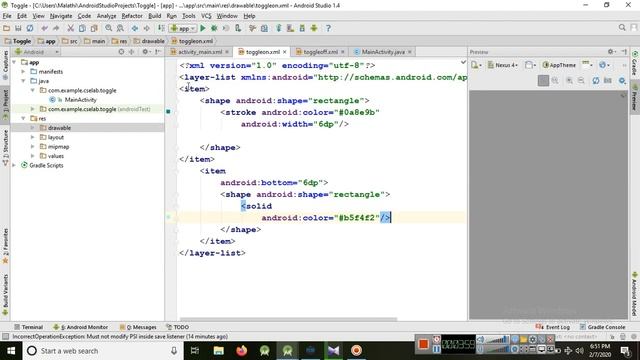Click the Synchronize toolbar icon
This screenshot has height=360, width=640.
pos(30,28)
